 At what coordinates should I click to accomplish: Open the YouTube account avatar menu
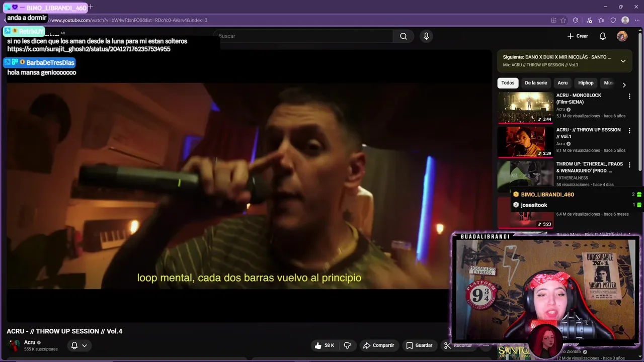pos(622,36)
